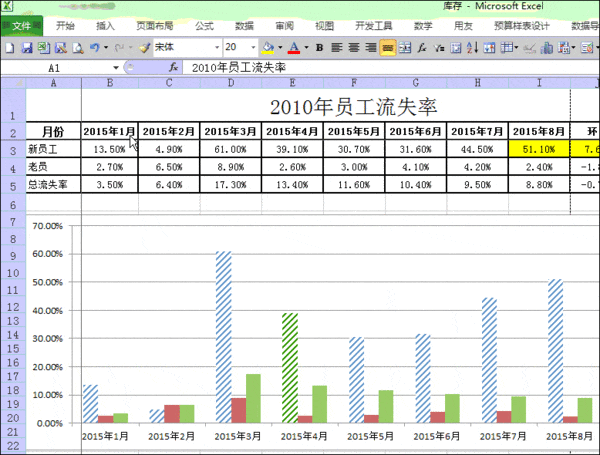Click the Sort A-Z icon
This screenshot has width=600, height=455.
pos(473,48)
